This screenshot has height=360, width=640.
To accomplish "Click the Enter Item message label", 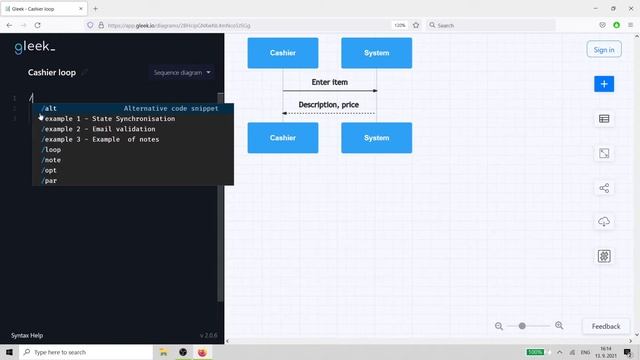I will [329, 82].
